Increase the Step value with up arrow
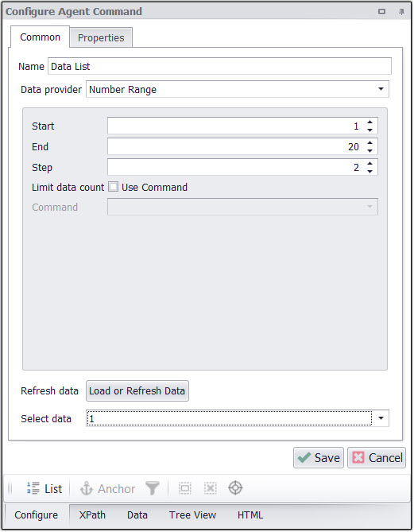414x532 pixels. click(370, 164)
